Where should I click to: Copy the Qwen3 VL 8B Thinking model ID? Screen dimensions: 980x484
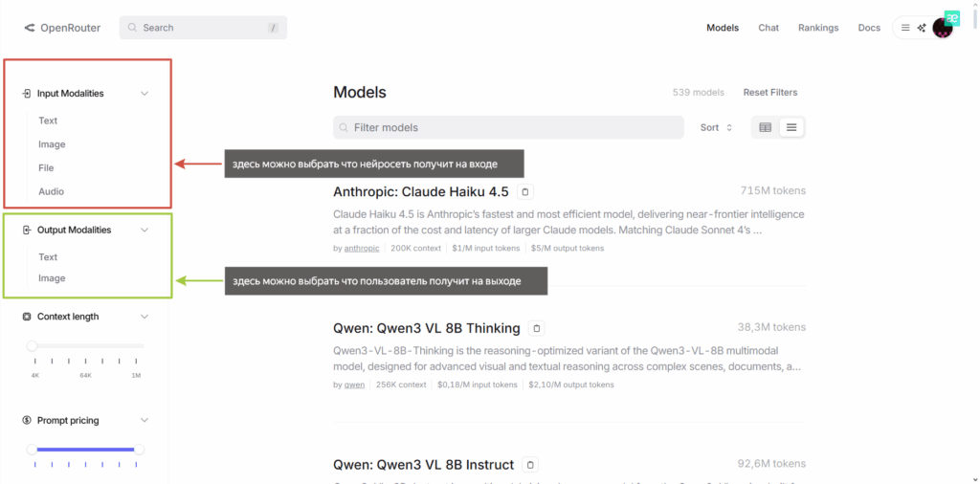tap(537, 328)
